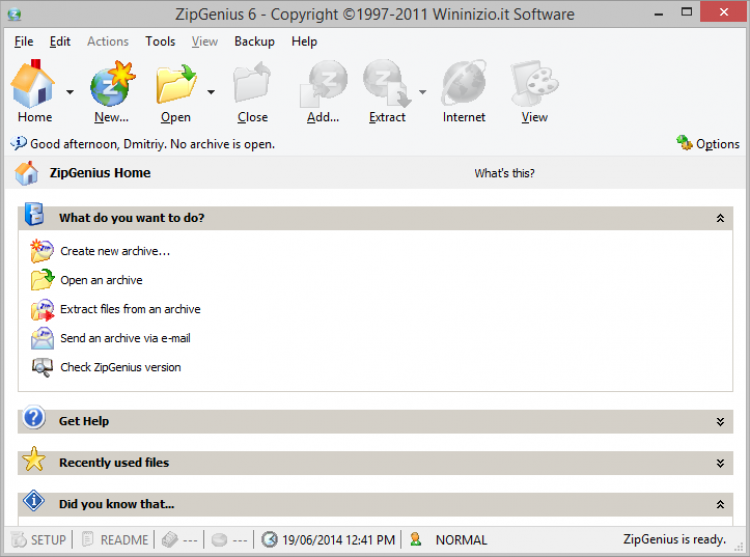Click the Open an archive folder icon
This screenshot has width=750, height=557.
[42, 280]
